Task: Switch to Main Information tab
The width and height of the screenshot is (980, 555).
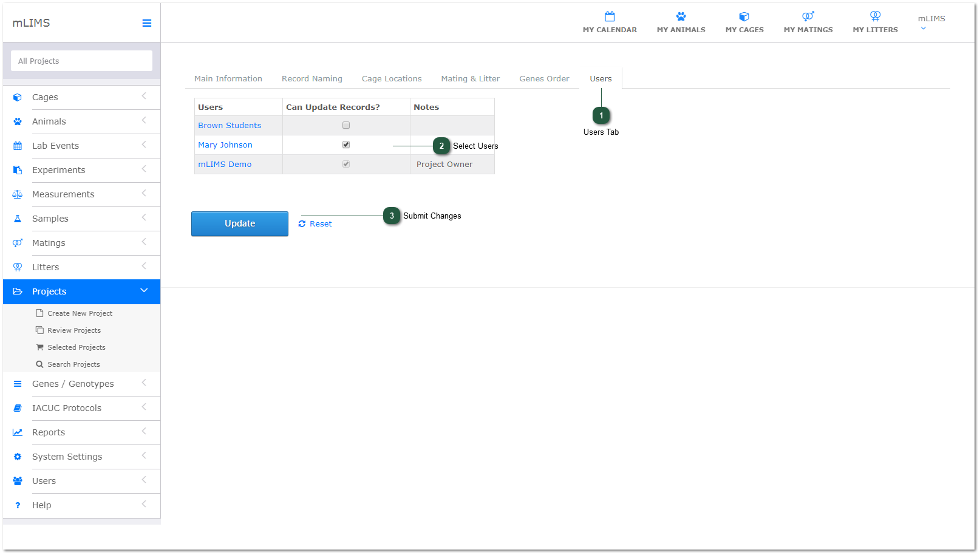Action: tap(228, 79)
